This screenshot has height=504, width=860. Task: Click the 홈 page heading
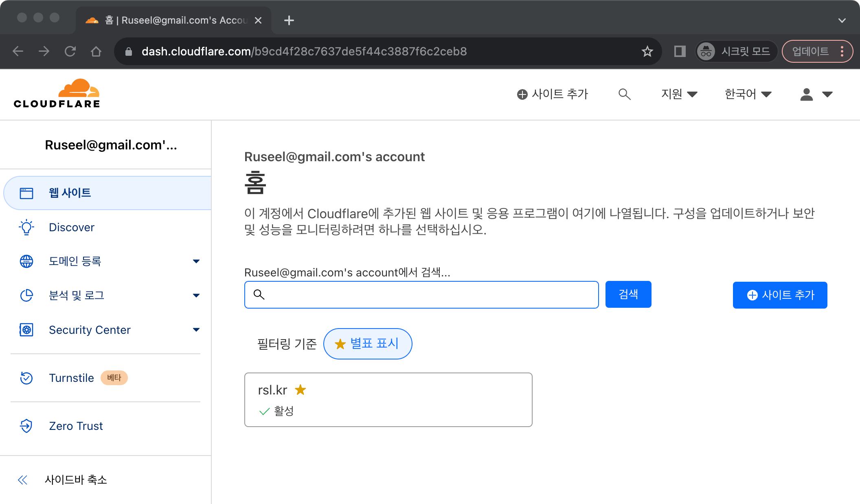point(255,183)
